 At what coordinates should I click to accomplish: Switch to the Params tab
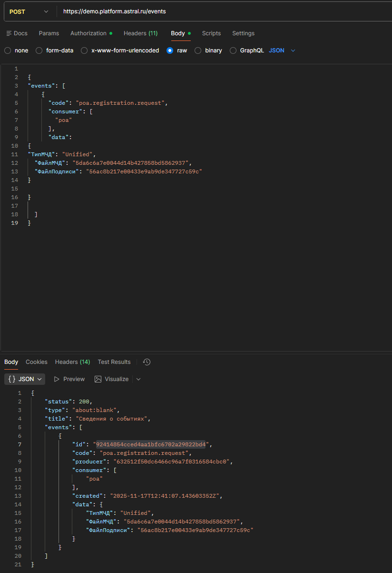49,33
